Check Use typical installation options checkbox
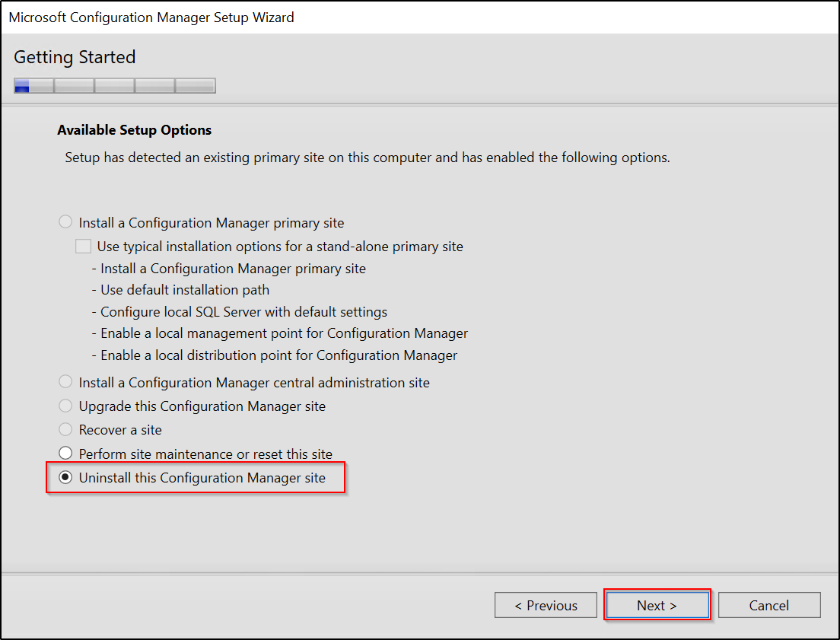The image size is (840, 640). [x=83, y=247]
